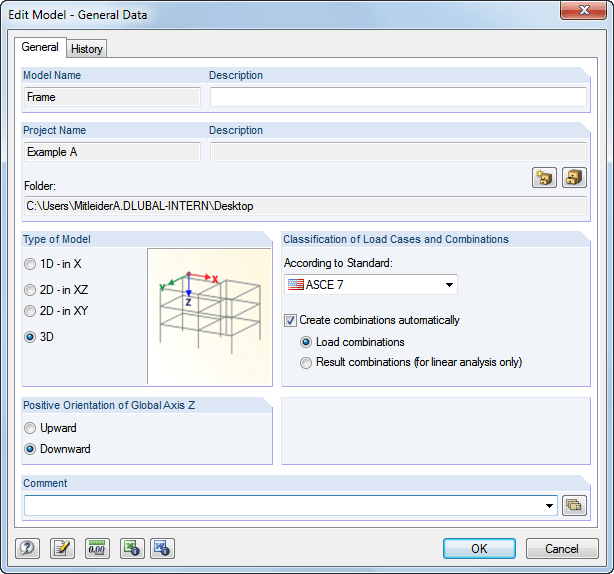Click the help question mark icon
The image size is (614, 574).
pos(27,548)
